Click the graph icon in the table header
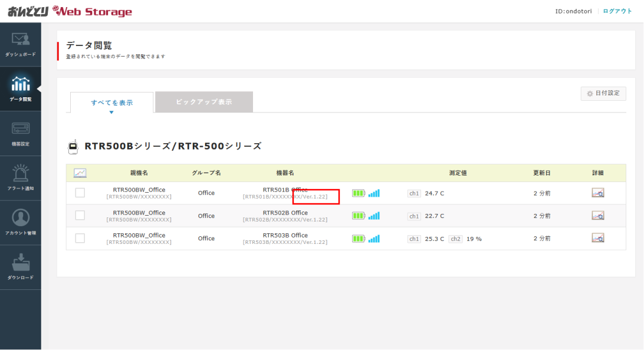The width and height of the screenshot is (644, 350). [80, 173]
